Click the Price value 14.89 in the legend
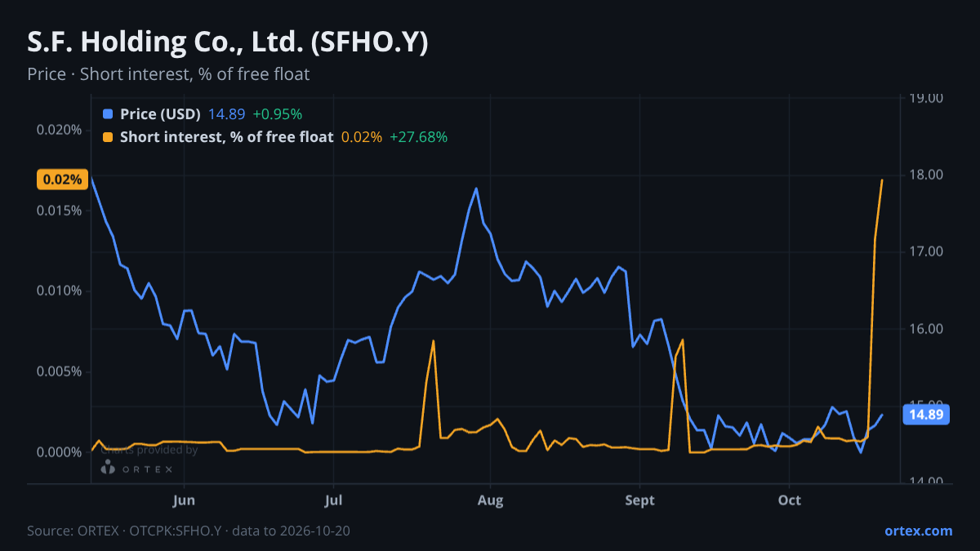 (x=226, y=114)
